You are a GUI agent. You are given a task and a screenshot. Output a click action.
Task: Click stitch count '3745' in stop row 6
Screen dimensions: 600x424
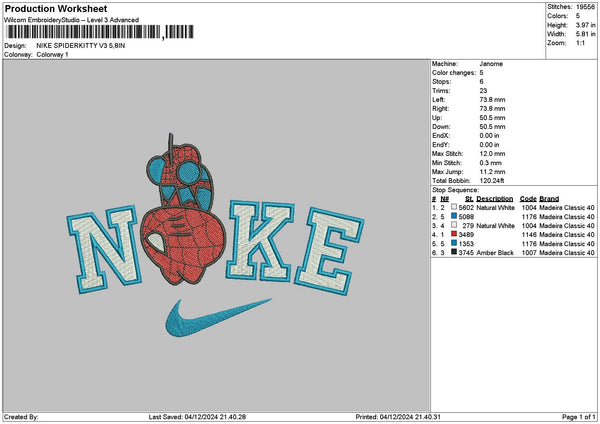[x=466, y=253]
